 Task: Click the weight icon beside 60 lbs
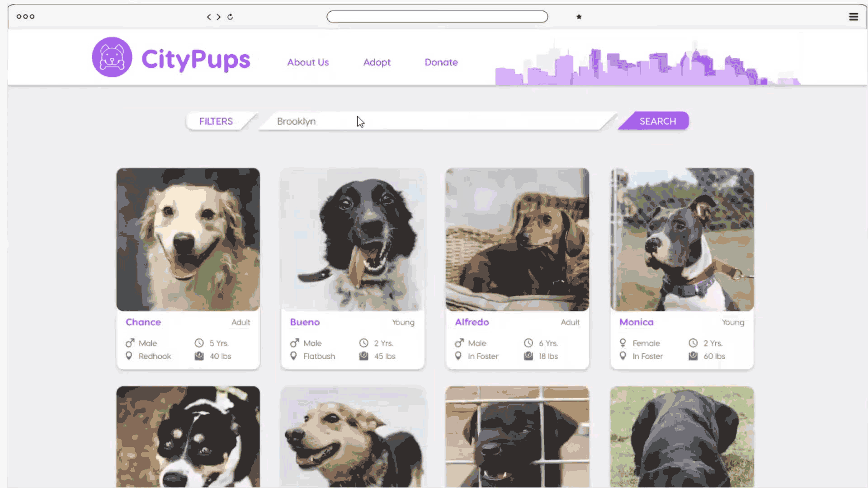(x=693, y=356)
